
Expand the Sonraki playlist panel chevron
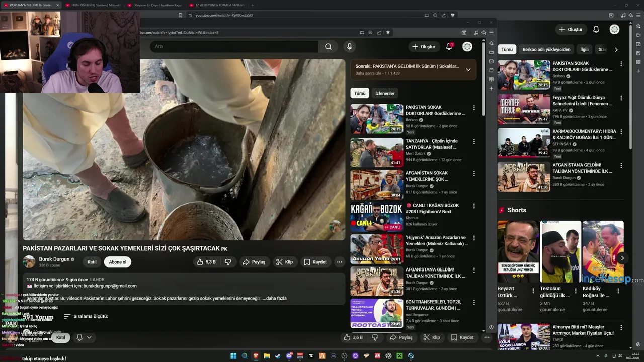(468, 70)
